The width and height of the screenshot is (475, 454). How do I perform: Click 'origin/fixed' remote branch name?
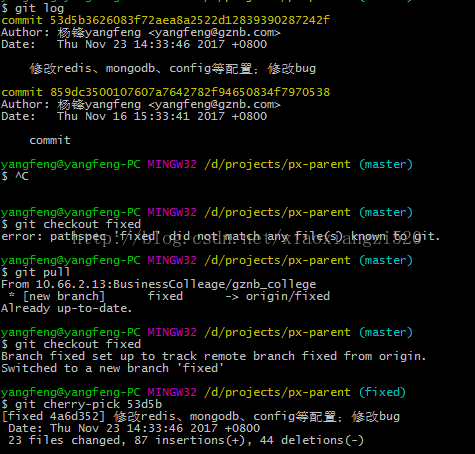click(288, 296)
